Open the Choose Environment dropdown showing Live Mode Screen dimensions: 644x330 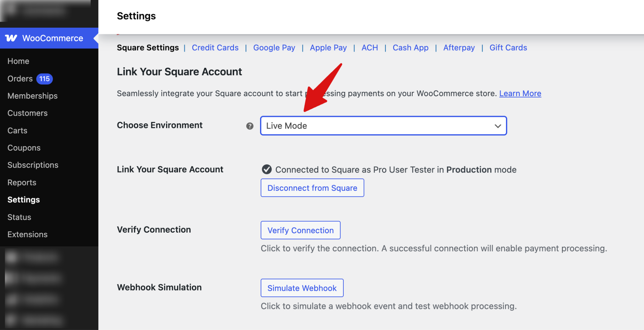[x=383, y=126]
